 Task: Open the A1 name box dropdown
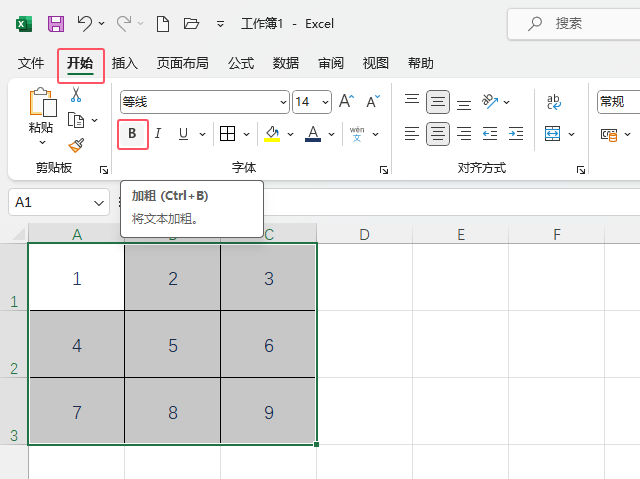[99, 203]
